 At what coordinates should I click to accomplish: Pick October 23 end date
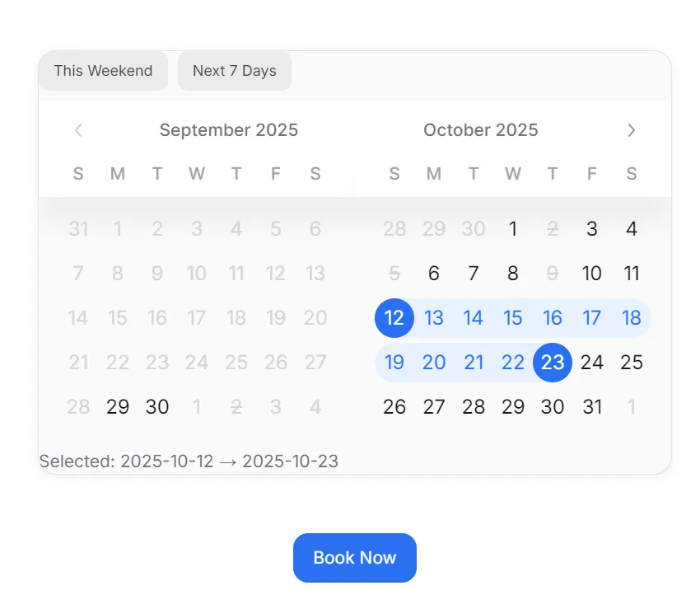[x=553, y=363]
